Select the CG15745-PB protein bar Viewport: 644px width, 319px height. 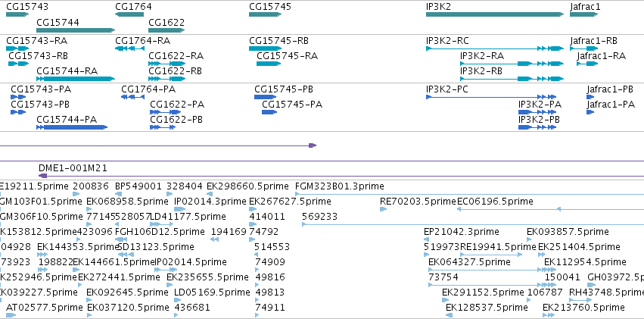point(266,97)
